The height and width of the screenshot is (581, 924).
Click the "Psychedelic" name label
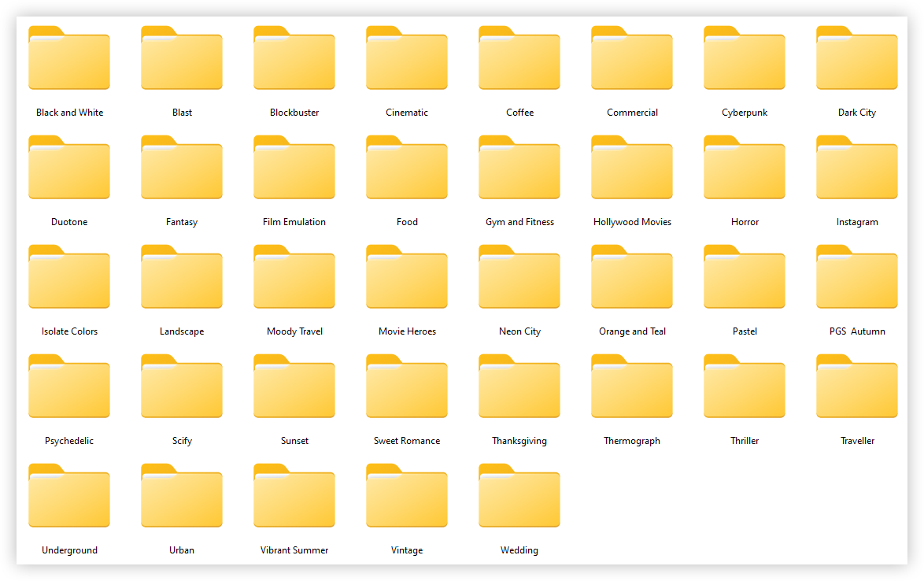69,442
